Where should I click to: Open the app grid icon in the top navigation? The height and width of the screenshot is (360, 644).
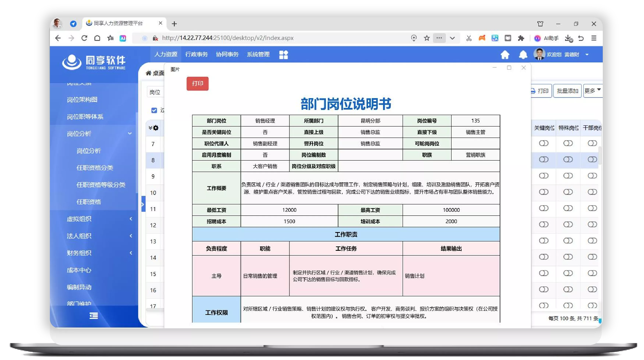coord(284,55)
